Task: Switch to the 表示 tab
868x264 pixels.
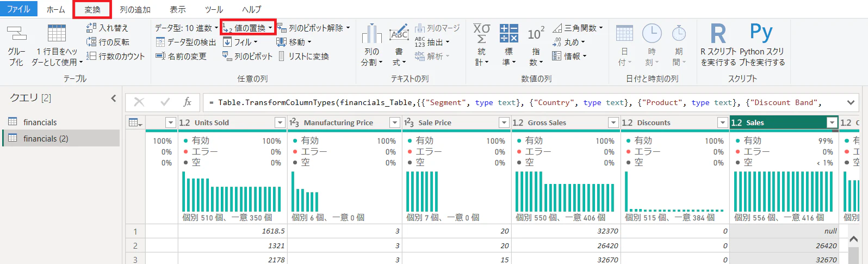Action: (177, 9)
